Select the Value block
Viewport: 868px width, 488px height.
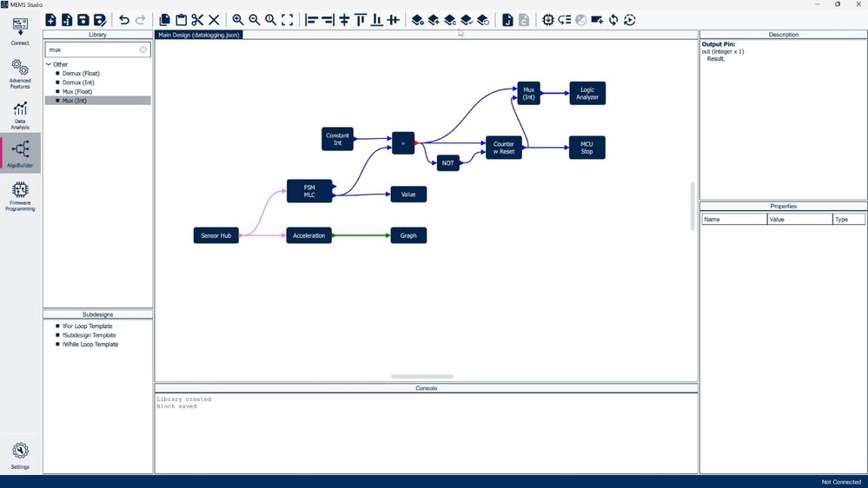click(x=408, y=195)
